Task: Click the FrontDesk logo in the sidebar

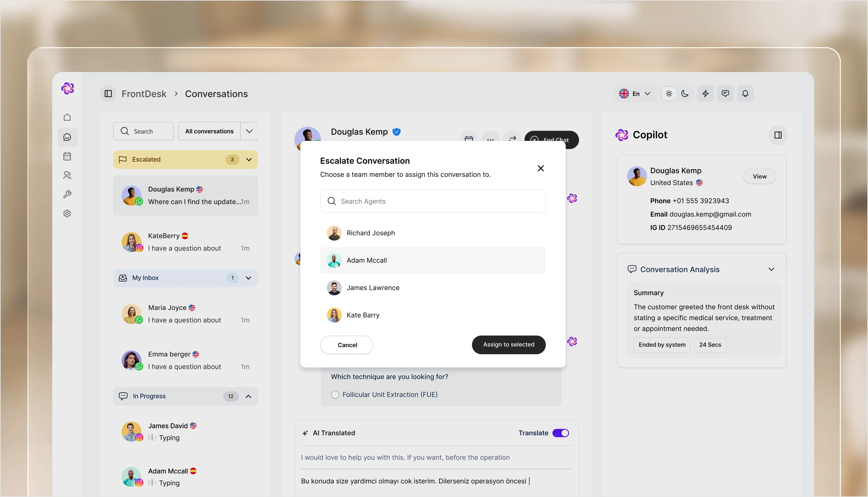Action: [68, 88]
